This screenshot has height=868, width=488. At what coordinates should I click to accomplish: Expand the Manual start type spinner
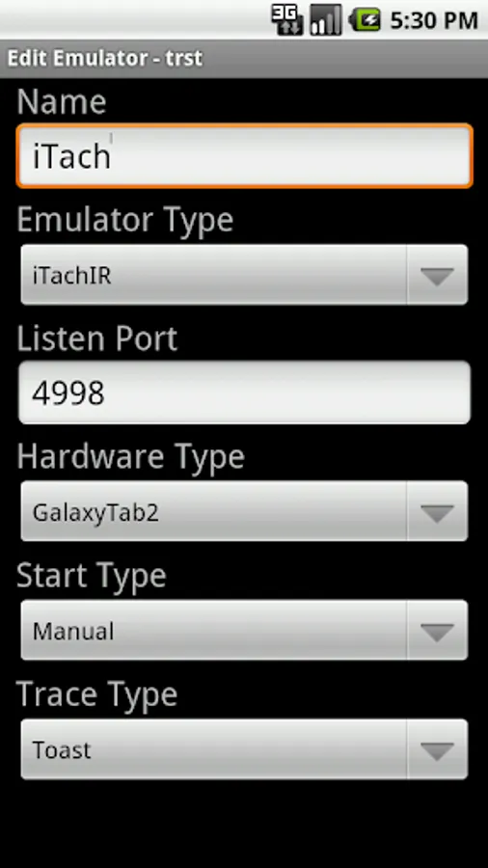coord(244,631)
